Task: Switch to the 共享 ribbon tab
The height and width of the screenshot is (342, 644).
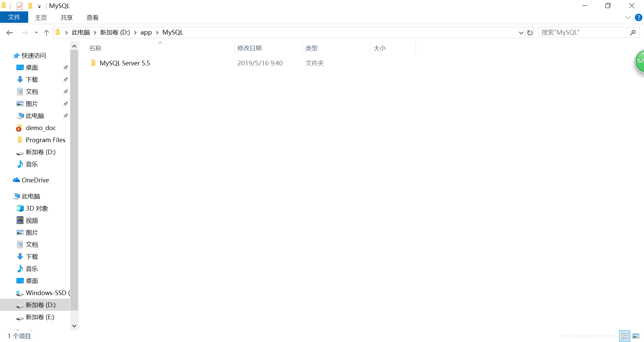Action: coord(66,17)
